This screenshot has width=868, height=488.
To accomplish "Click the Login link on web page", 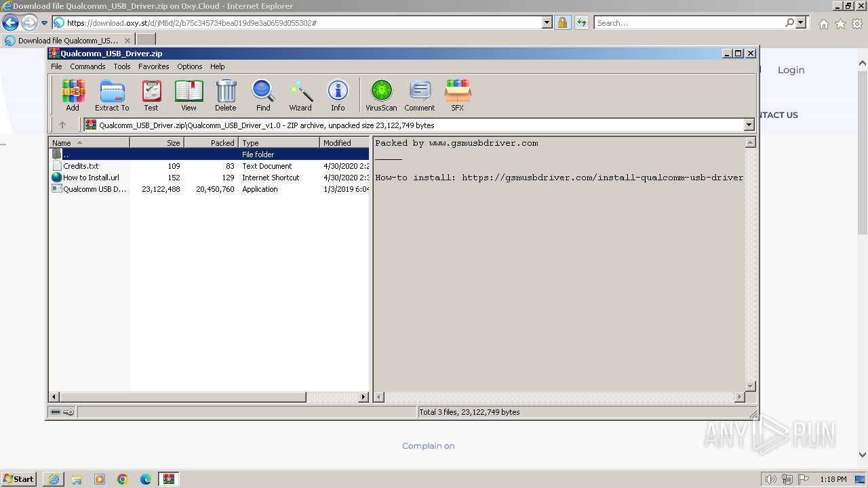I will [791, 70].
